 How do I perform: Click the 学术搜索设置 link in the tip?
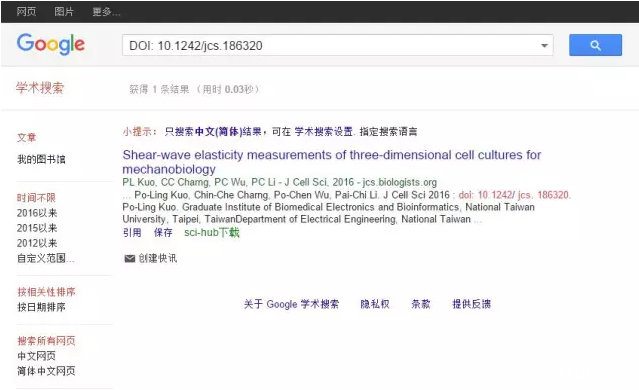[x=324, y=132]
